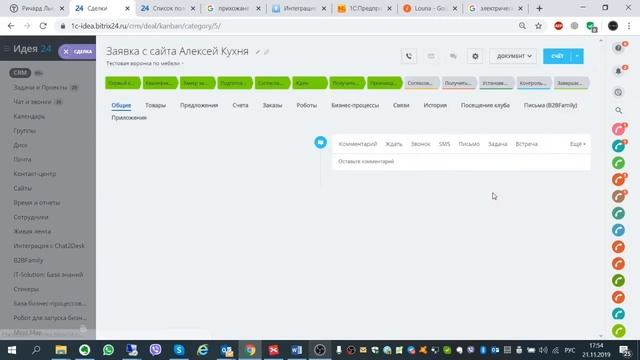Open Интеграция с Chat2Desk in left menu
The image size is (640, 360).
coord(49,246)
